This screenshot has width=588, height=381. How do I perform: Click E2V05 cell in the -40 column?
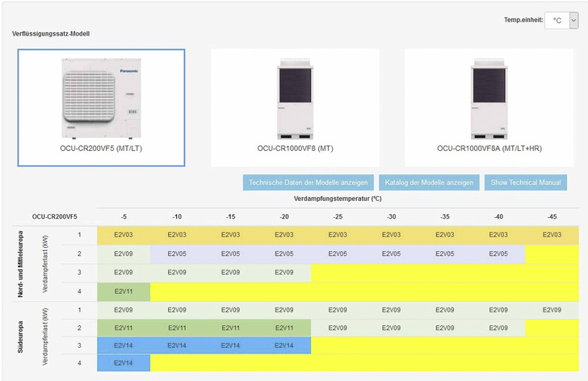point(498,253)
